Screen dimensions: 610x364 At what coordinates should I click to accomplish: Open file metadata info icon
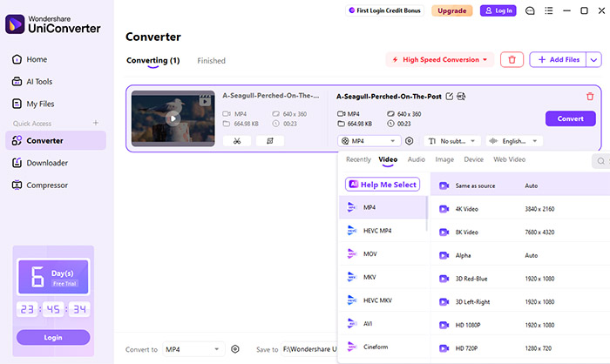click(461, 96)
